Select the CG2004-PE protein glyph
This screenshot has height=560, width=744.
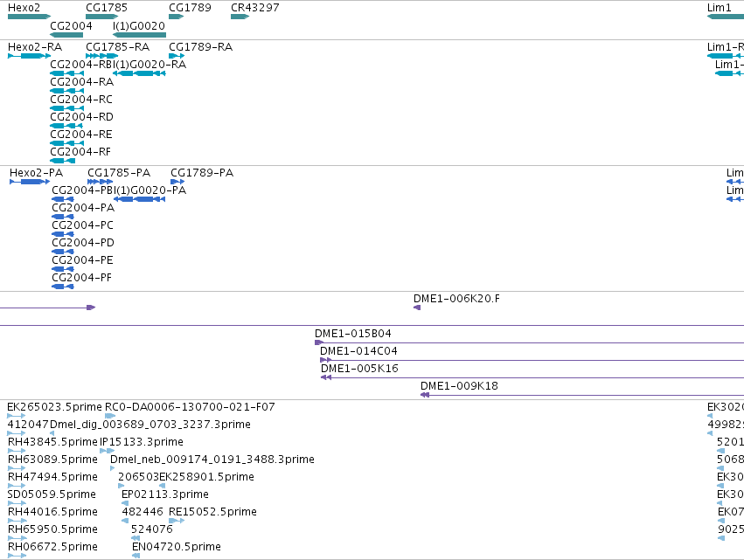click(x=63, y=269)
